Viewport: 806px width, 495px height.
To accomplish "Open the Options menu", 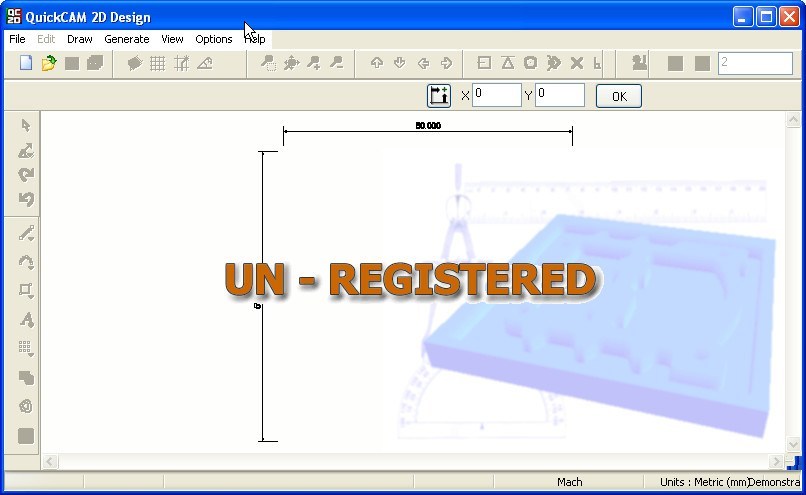I will point(214,39).
